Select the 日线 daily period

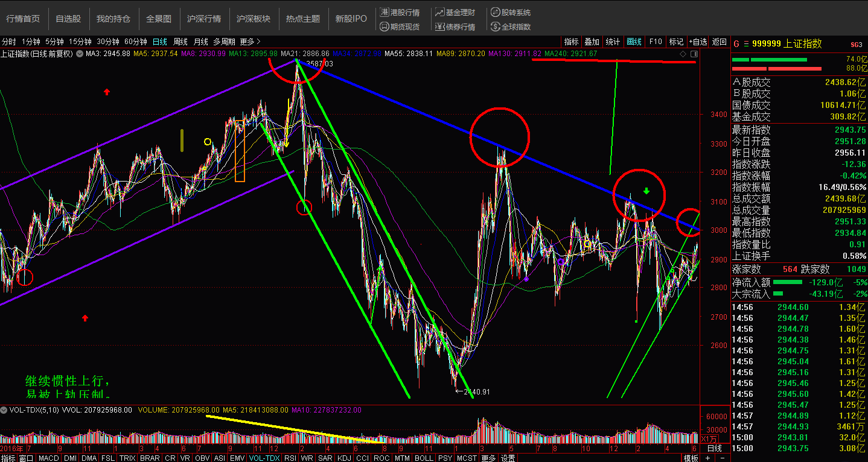tap(159, 42)
